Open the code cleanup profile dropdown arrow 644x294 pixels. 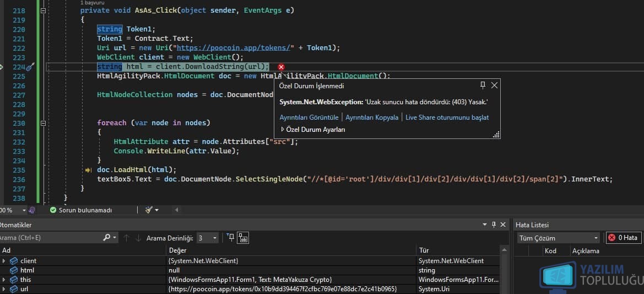(156, 210)
